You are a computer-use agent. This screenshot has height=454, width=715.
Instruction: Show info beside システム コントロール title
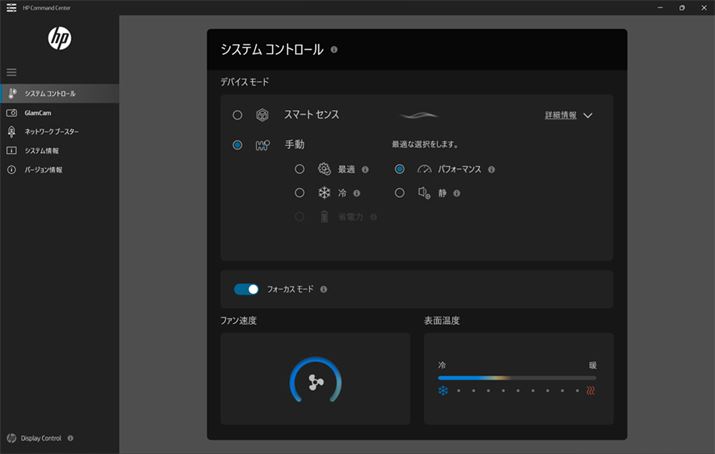pyautogui.click(x=334, y=49)
